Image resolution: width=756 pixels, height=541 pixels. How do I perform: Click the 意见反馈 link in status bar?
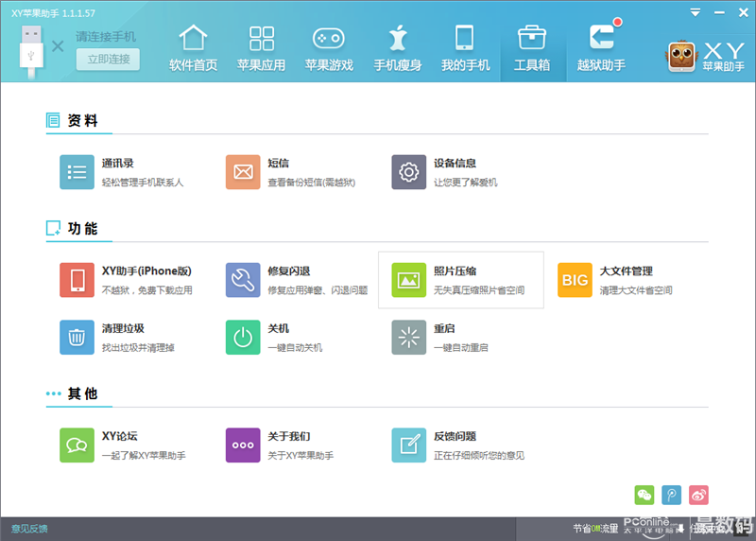(29, 529)
